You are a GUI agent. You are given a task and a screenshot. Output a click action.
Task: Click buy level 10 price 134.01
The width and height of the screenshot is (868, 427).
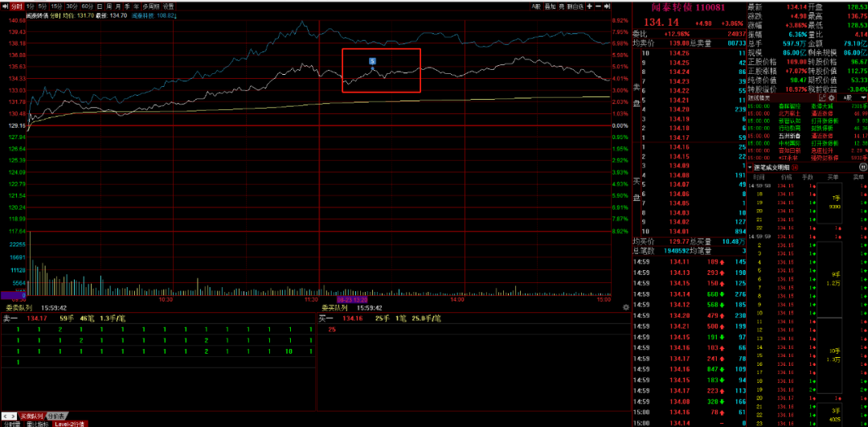coord(678,232)
